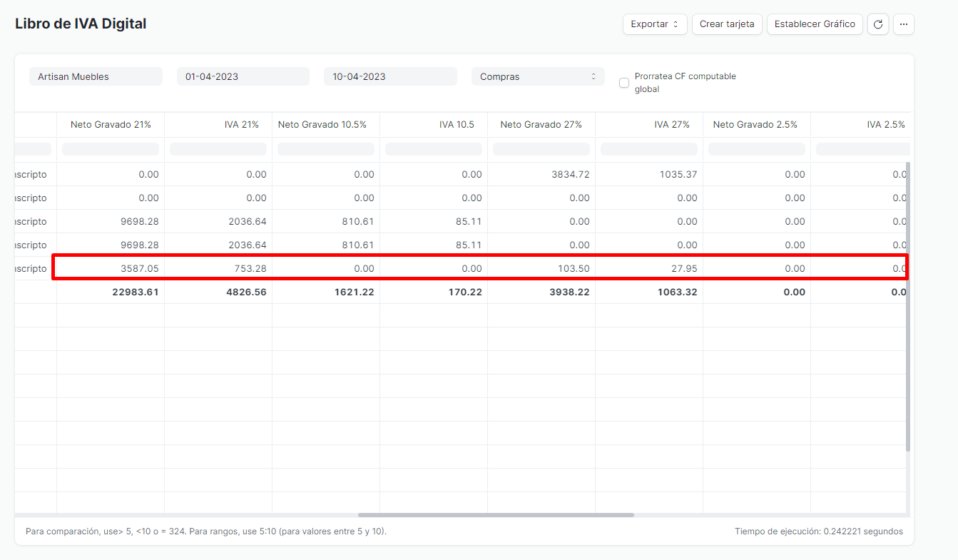Screen dimensions: 958x560
Task: Click the Tiempo de ejecución text
Action: pyautogui.click(x=819, y=531)
